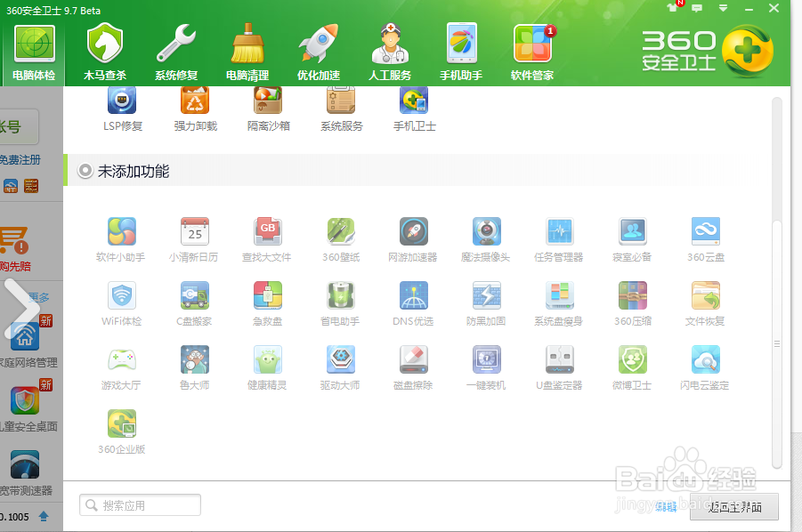Image resolution: width=802 pixels, height=532 pixels.
Task: Go to the 优化加速 tab
Action: tap(319, 53)
